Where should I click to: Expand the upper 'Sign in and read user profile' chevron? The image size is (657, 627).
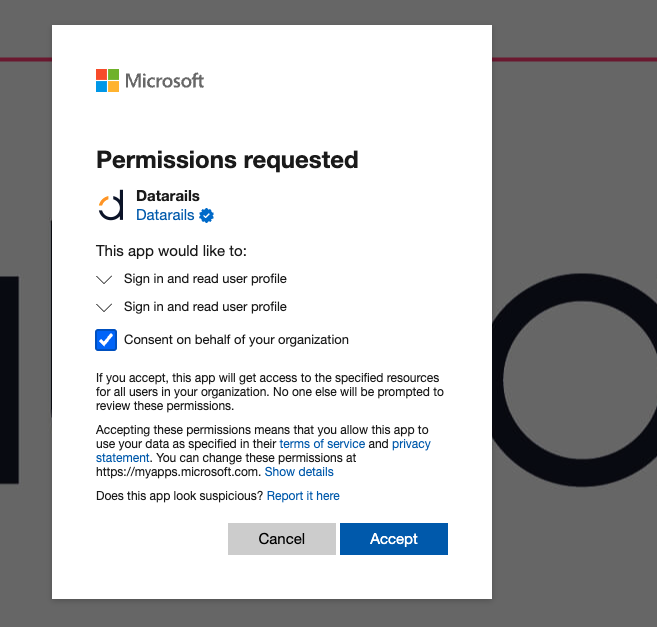click(x=104, y=279)
